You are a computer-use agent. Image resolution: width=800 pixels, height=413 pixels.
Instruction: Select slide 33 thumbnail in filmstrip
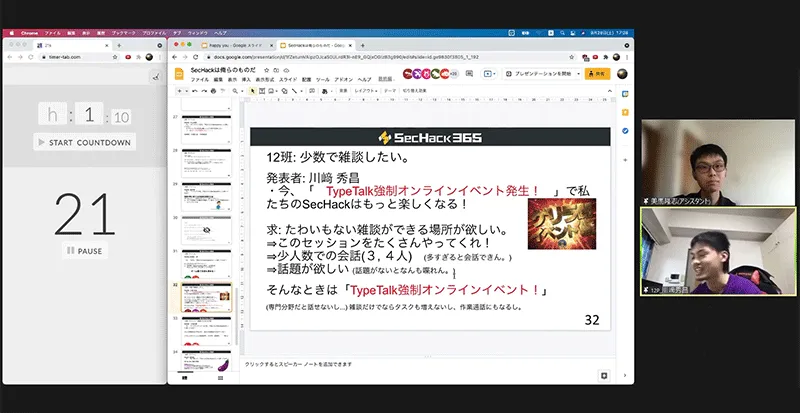[x=207, y=331]
